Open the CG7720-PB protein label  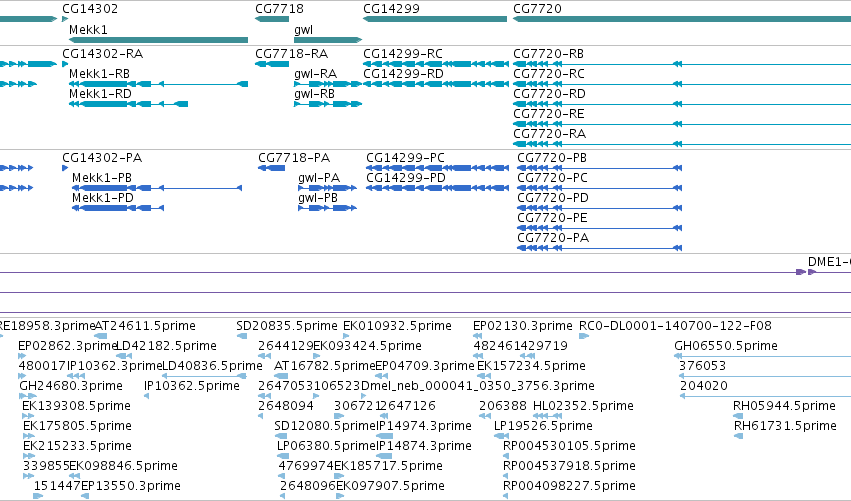552,158
